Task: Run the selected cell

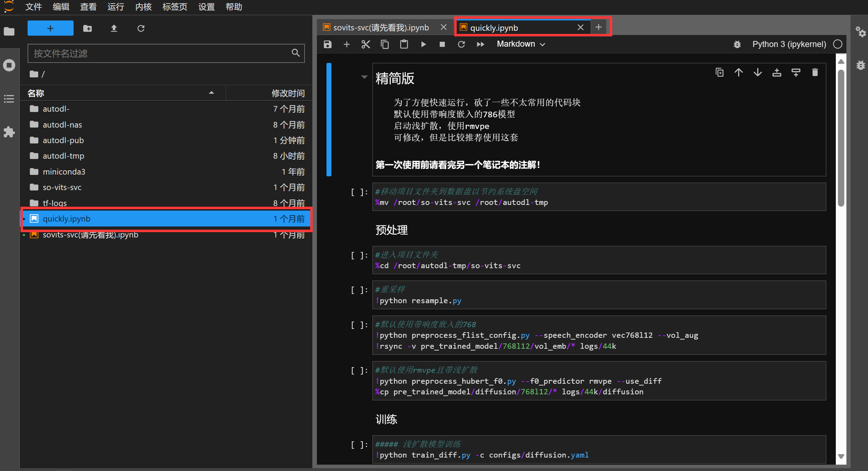Action: [x=423, y=44]
